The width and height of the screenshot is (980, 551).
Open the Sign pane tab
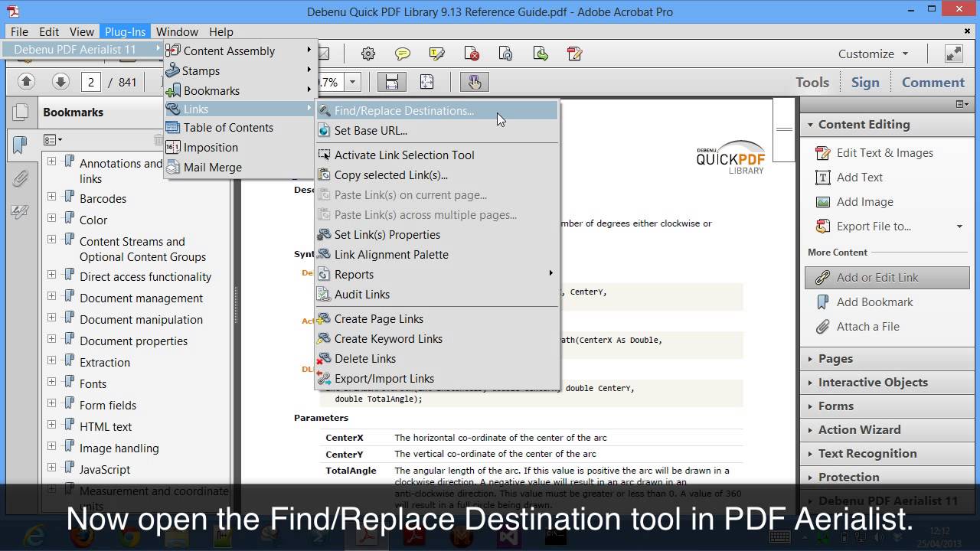pyautogui.click(x=865, y=82)
